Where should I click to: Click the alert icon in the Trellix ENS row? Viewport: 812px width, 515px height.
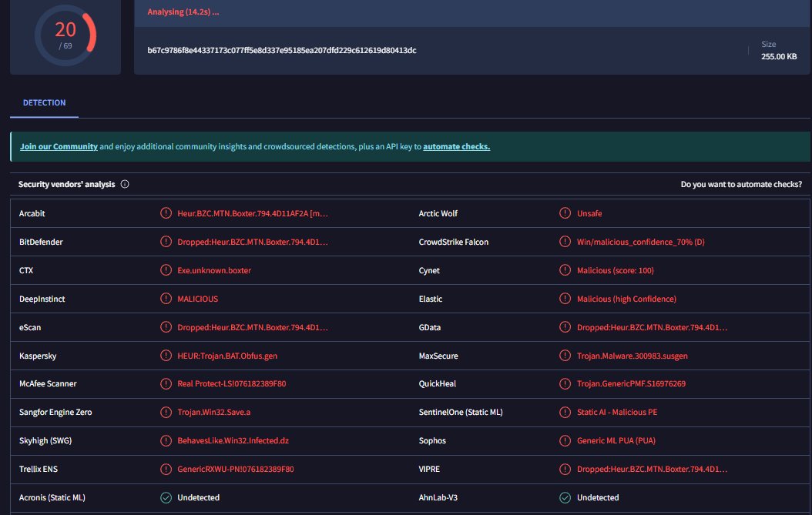[166, 469]
